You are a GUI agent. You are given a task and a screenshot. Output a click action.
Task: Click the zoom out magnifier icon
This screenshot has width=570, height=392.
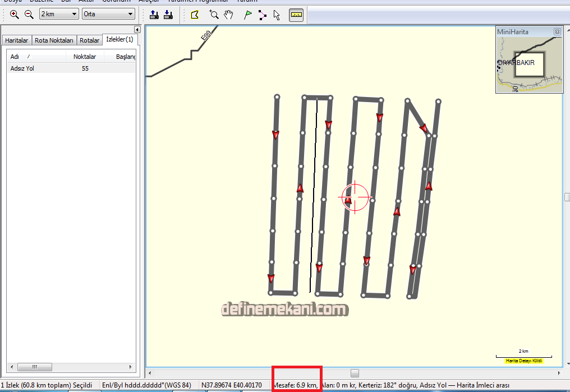click(x=29, y=15)
